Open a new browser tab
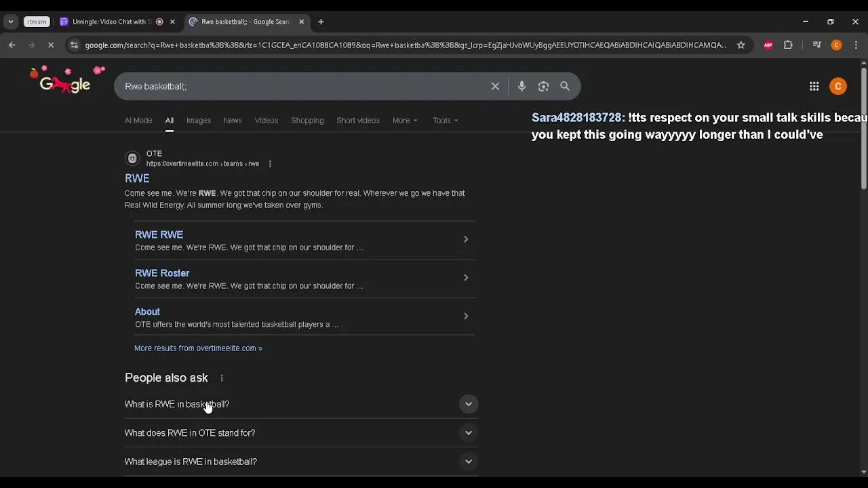Viewport: 868px width, 488px height. 321,22
